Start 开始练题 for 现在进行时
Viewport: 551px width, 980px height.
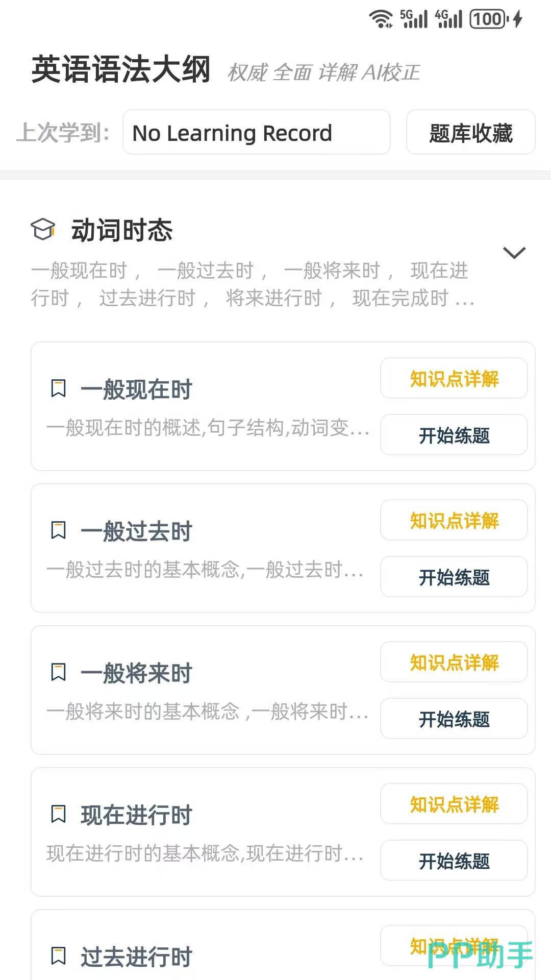[454, 861]
